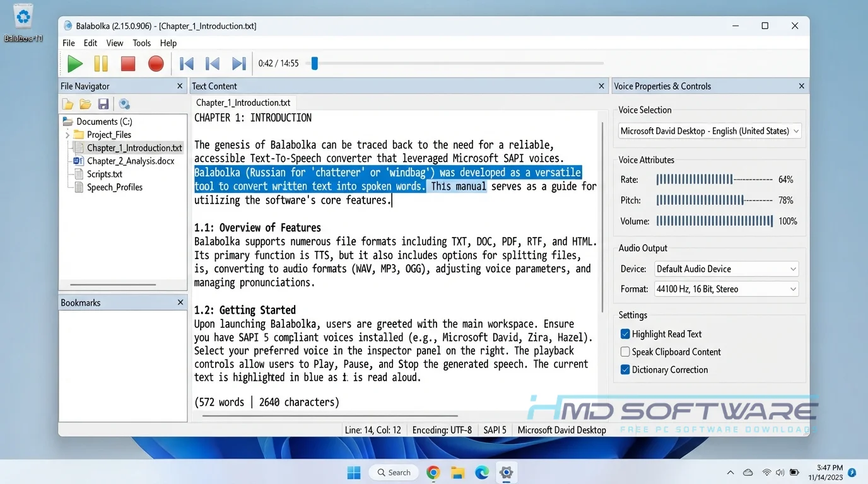
Task: Adjust the Volume slider
Action: point(714,221)
